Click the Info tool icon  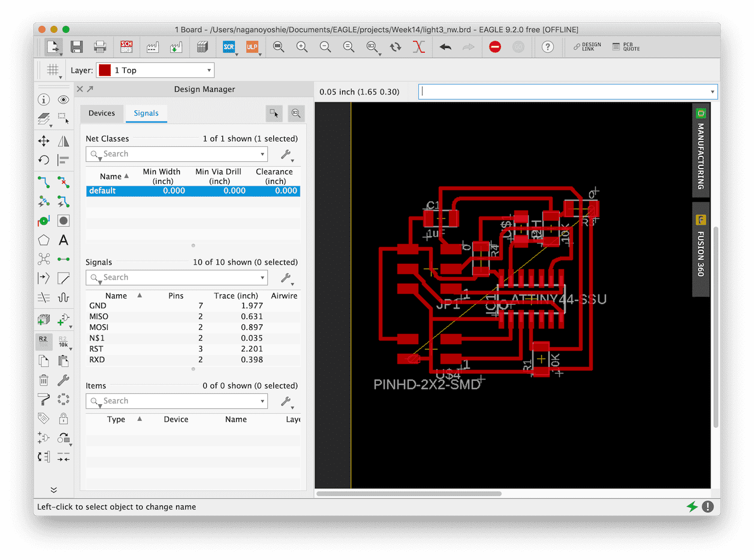[44, 100]
